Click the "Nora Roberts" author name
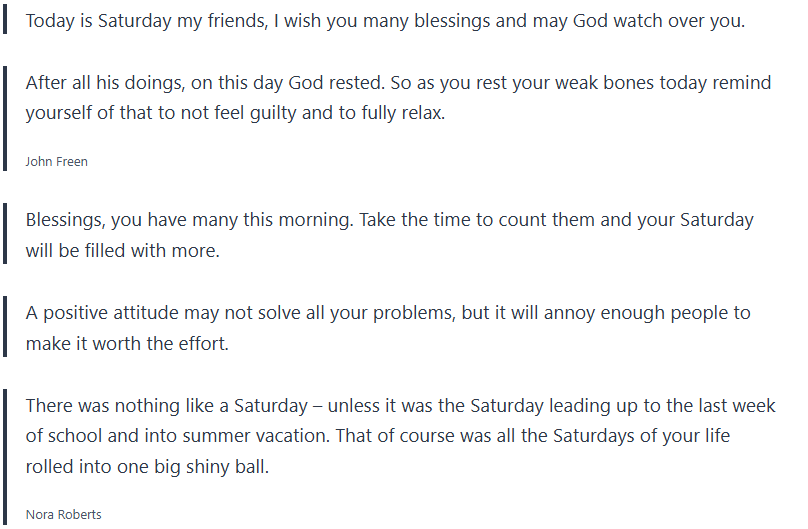This screenshot has height=529, width=808. coord(64,515)
